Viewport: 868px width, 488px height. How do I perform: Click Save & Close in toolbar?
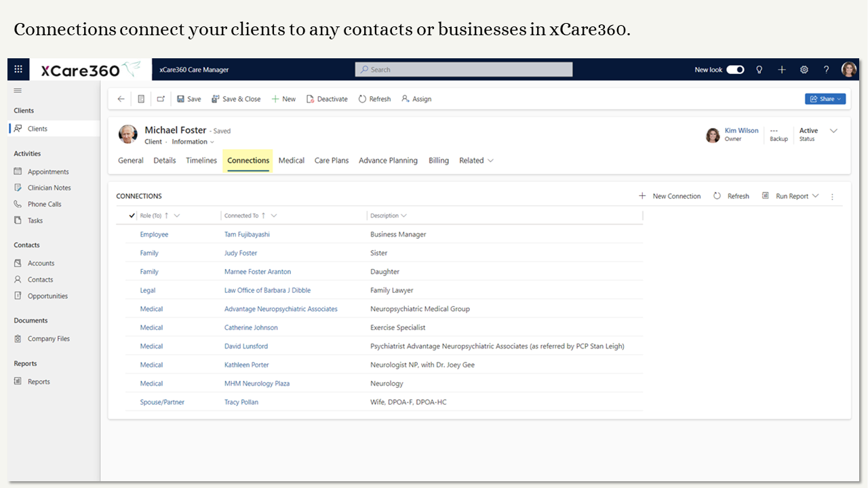[x=236, y=99]
